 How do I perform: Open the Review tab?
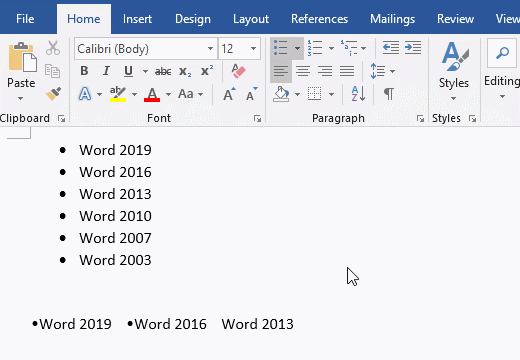click(x=455, y=19)
